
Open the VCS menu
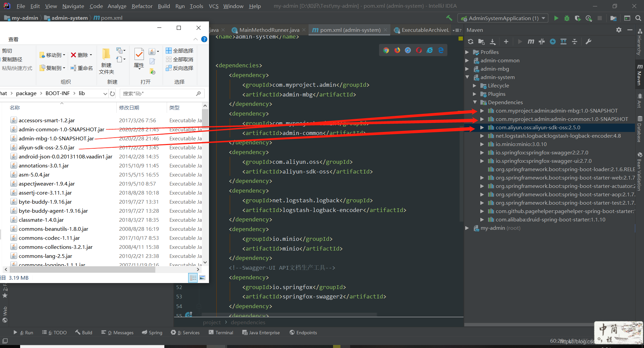click(214, 6)
